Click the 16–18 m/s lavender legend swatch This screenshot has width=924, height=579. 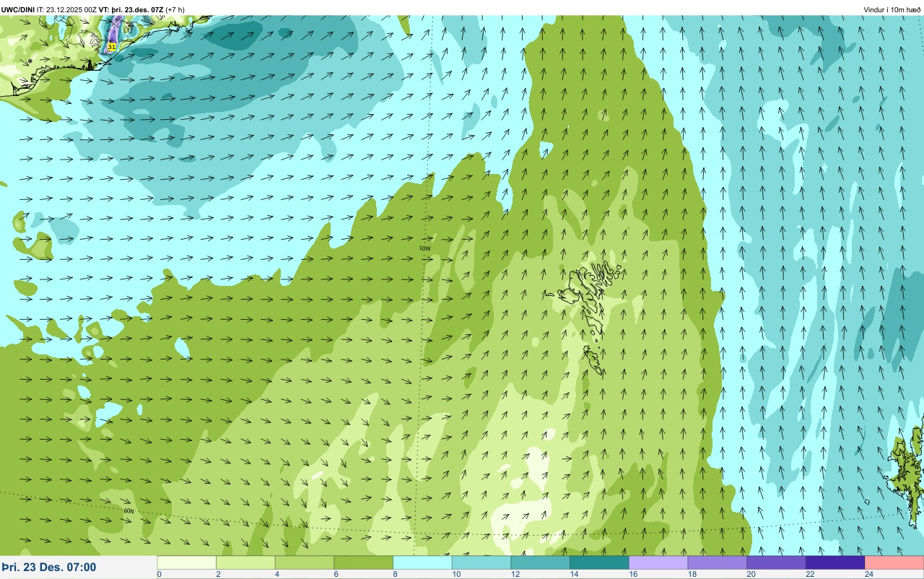(x=658, y=562)
